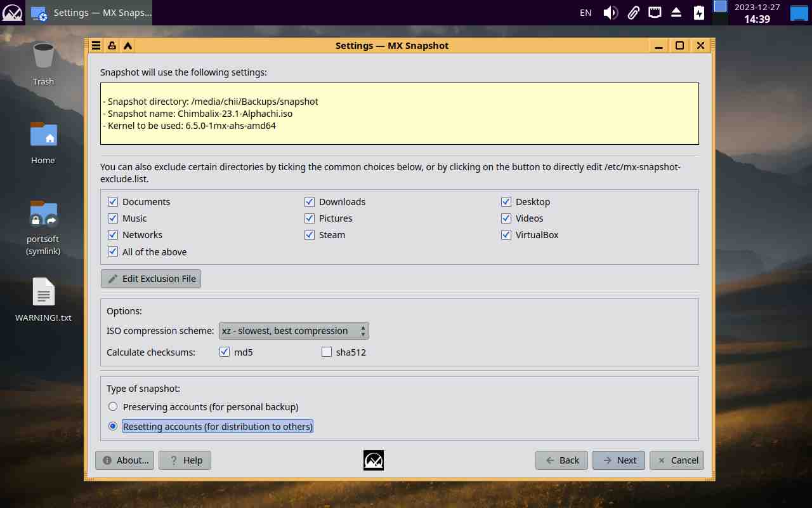812x508 pixels.
Task: Open the MX start menu logo
Action: click(x=12, y=13)
